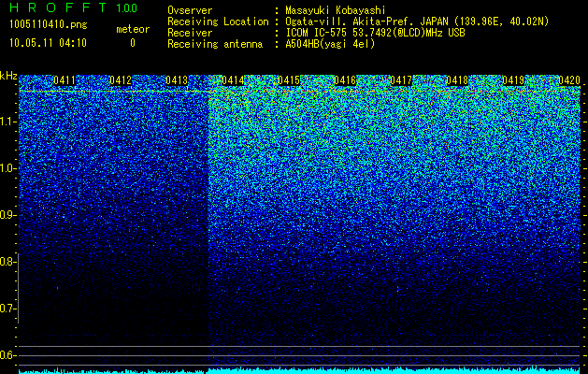588x374 pixels.
Task: Click the 1.0 kHz axis label
Action: pos(7,168)
